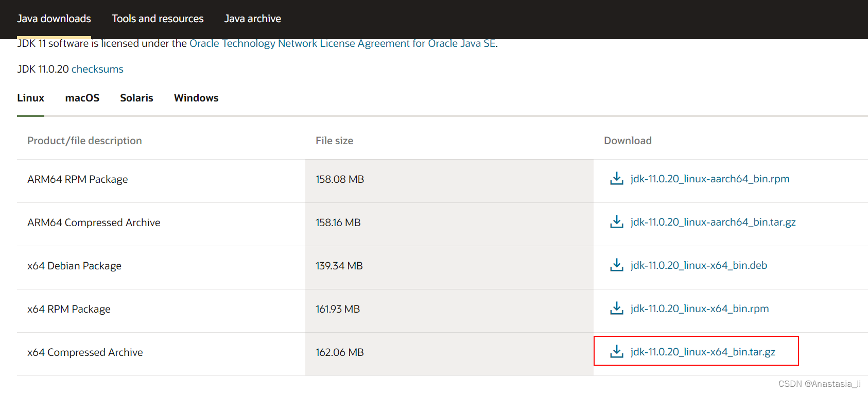Switch to the macOS tab
This screenshot has height=393, width=868.
coord(82,98)
